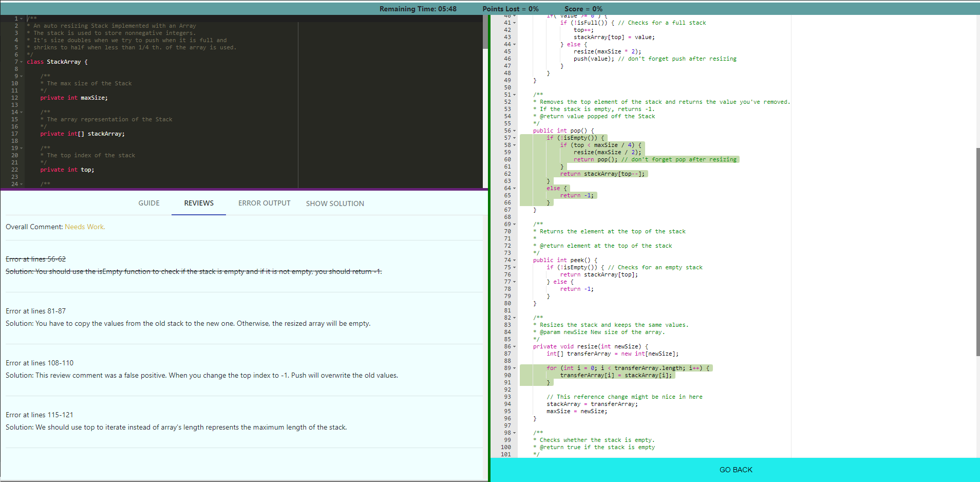
Task: Click the solution text about copying values
Action: tap(188, 323)
